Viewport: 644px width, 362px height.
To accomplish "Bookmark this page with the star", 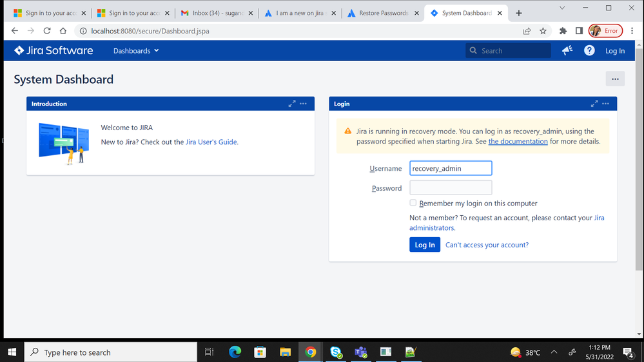I will [543, 31].
